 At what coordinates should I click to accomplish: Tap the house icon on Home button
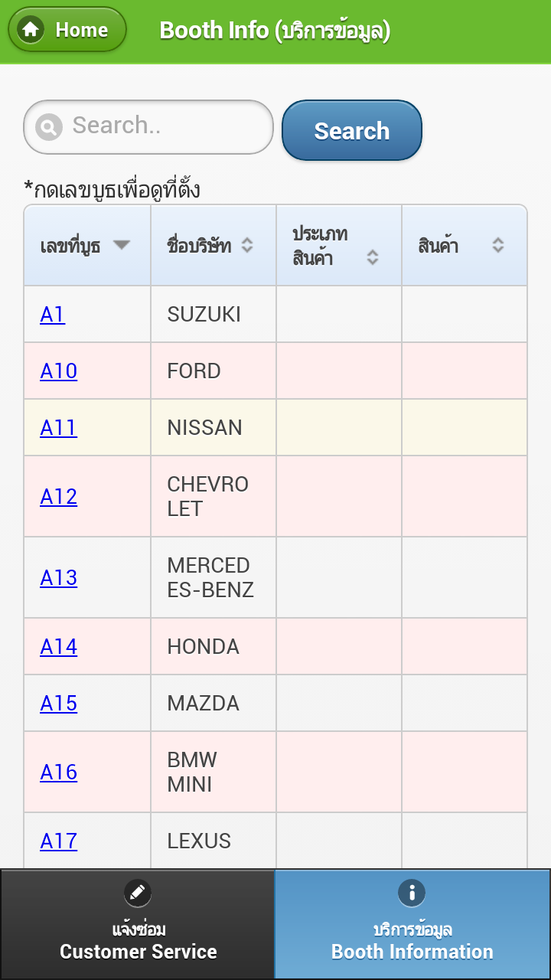tap(31, 30)
